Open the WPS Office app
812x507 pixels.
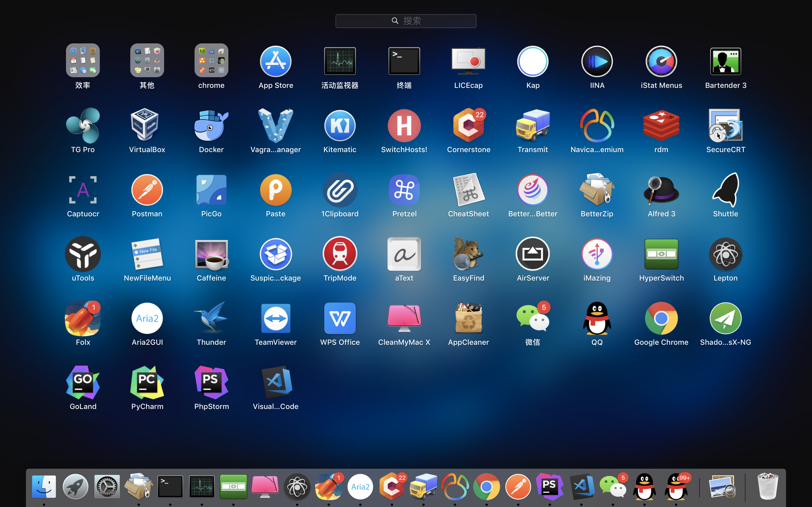[x=339, y=319]
